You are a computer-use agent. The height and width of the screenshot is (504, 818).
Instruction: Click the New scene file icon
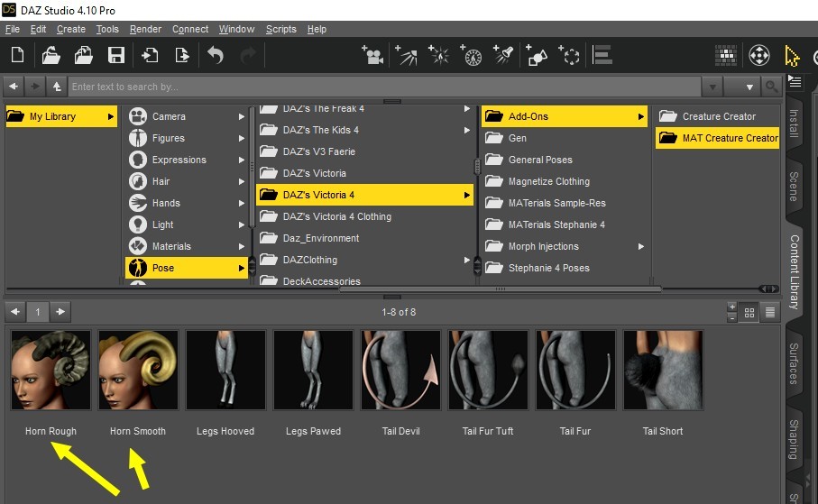pyautogui.click(x=17, y=55)
